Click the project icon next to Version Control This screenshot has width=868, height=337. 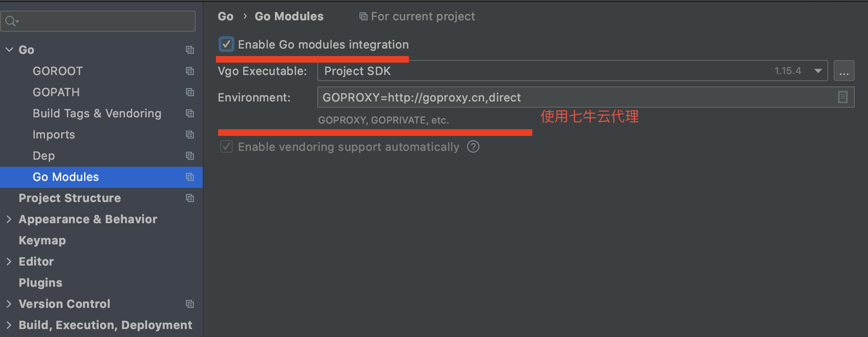tap(190, 304)
